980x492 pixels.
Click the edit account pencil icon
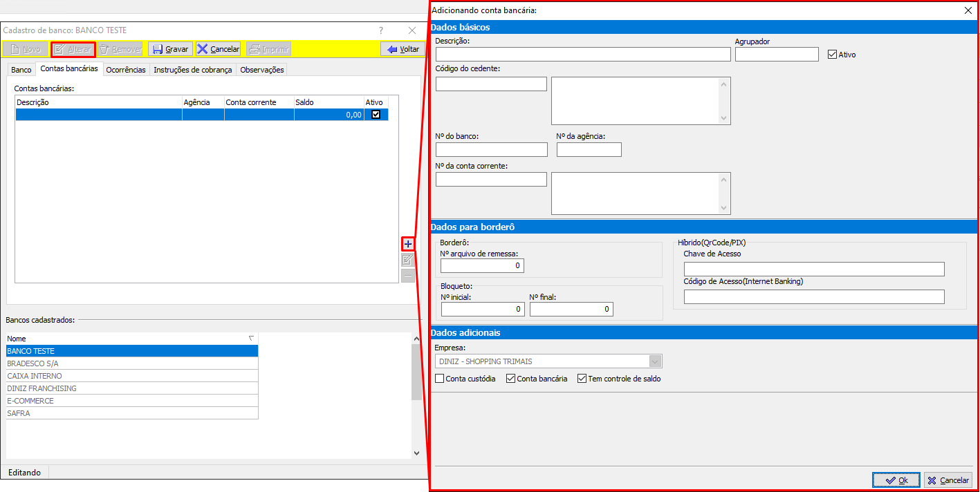(x=408, y=260)
